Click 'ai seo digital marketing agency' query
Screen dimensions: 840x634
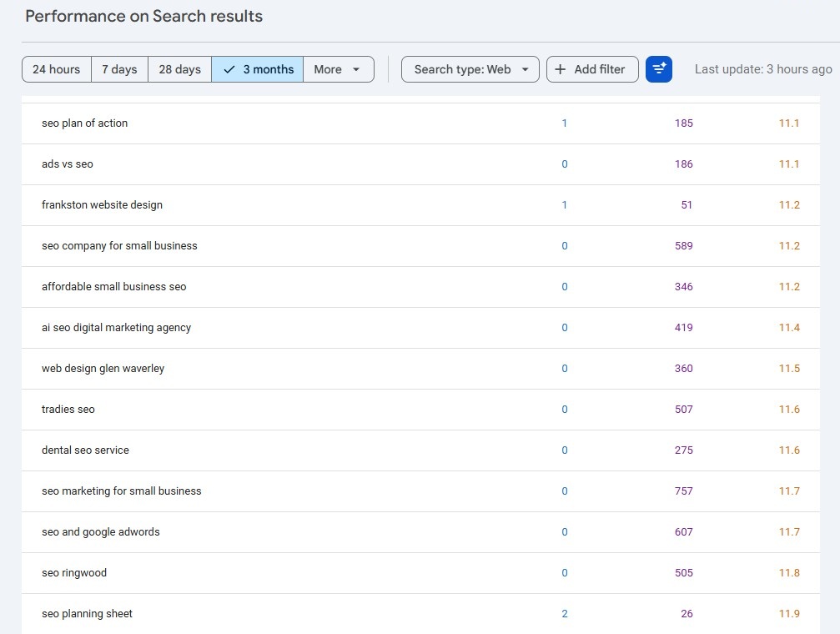click(116, 328)
